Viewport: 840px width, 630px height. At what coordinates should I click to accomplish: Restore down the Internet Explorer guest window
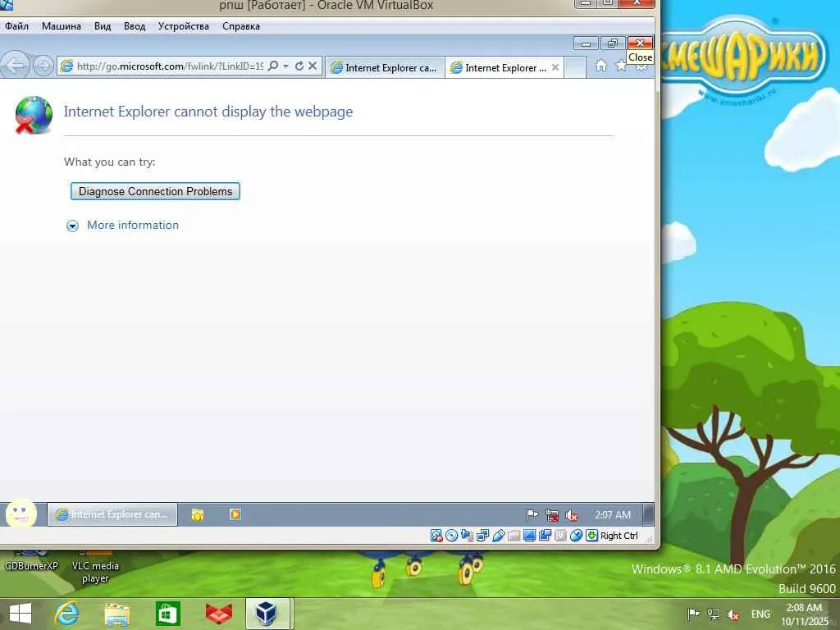612,43
